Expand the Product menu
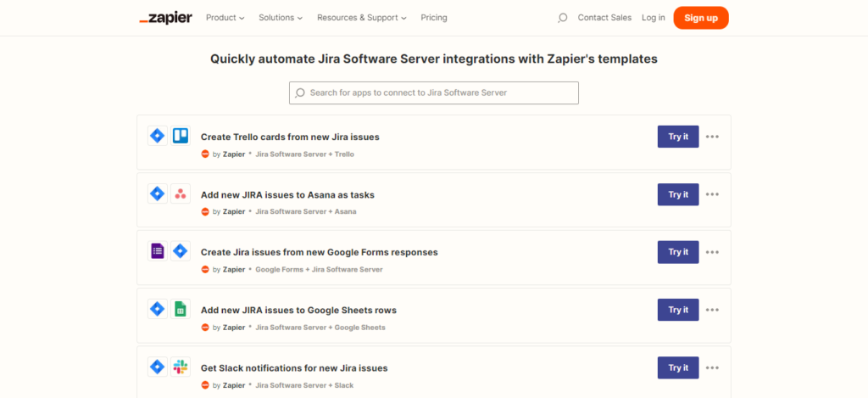Screen dimensions: 868x398 tap(225, 18)
